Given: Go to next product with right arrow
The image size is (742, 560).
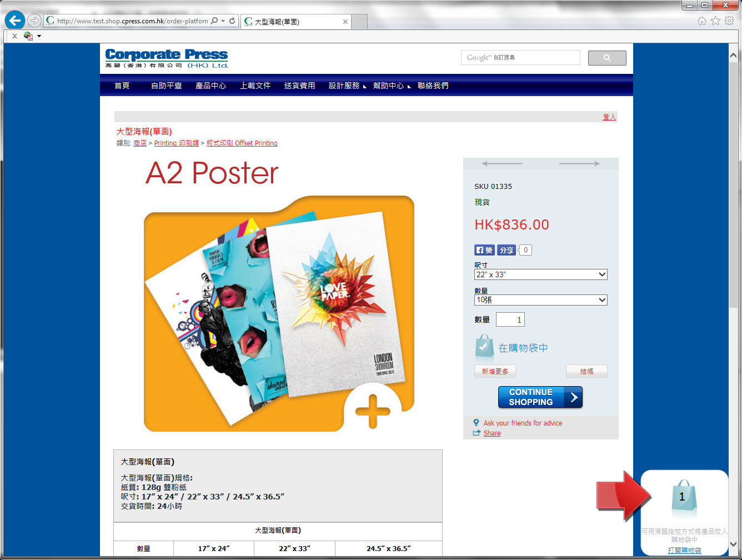Looking at the screenshot, I should click(x=579, y=164).
